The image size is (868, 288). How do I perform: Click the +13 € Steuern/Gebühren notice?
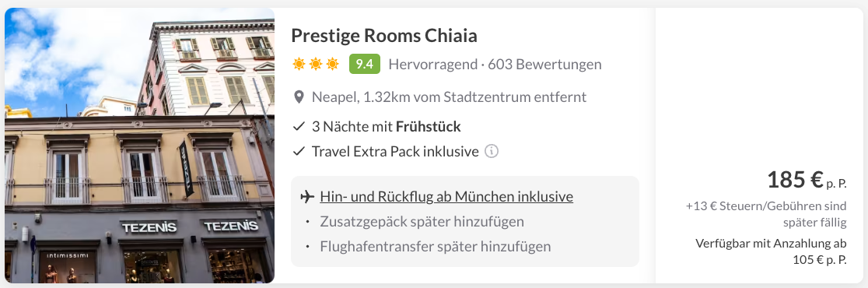(x=766, y=214)
